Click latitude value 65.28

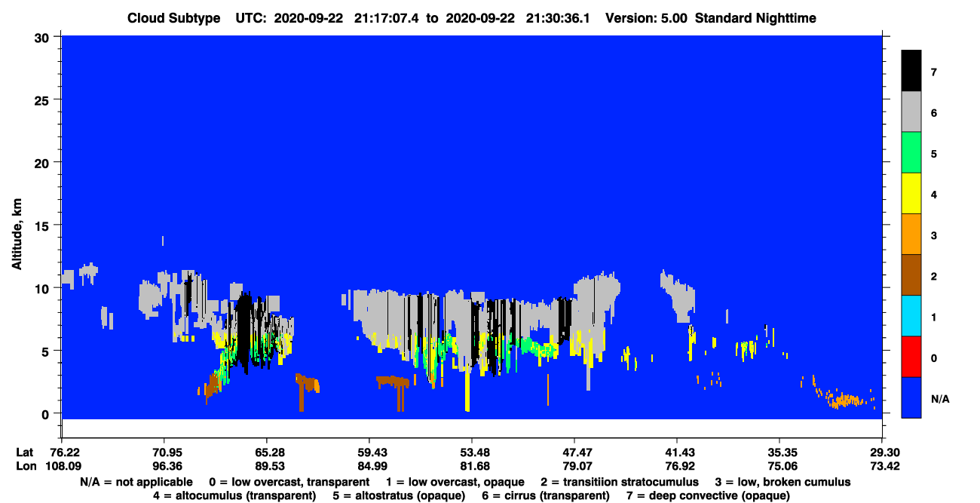[x=266, y=452]
